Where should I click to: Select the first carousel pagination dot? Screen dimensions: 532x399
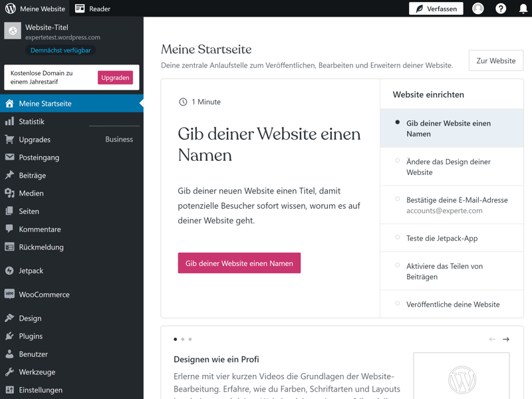(175, 339)
